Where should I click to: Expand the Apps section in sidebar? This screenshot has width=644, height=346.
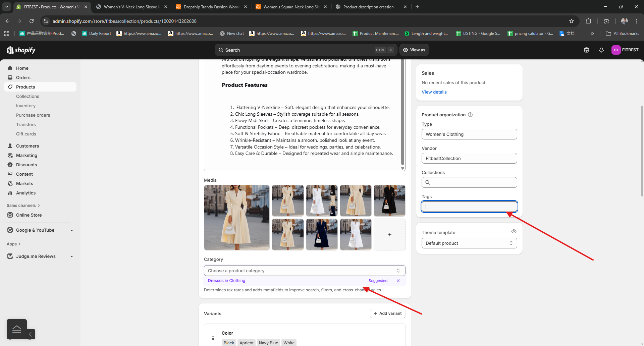(14, 244)
